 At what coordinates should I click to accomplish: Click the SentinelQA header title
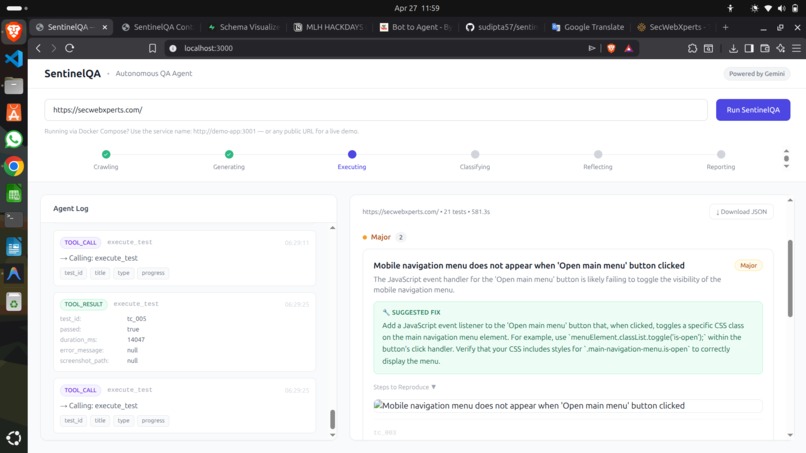pyautogui.click(x=72, y=74)
